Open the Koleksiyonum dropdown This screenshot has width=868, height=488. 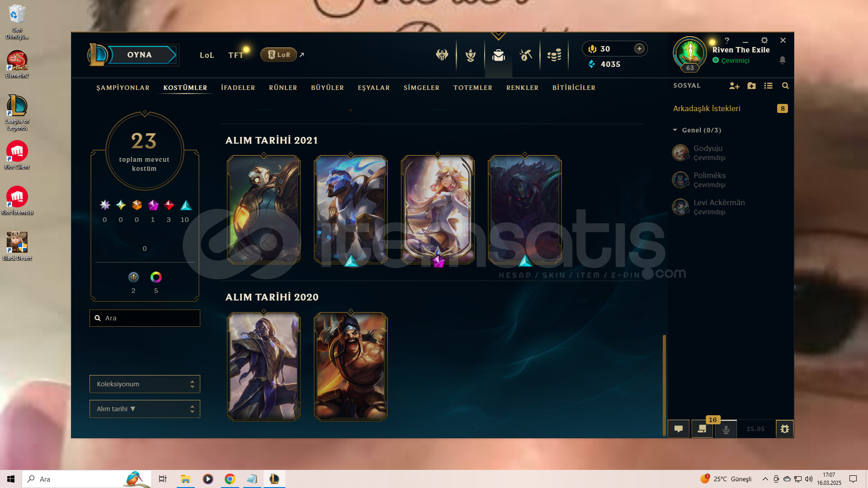[x=145, y=384]
